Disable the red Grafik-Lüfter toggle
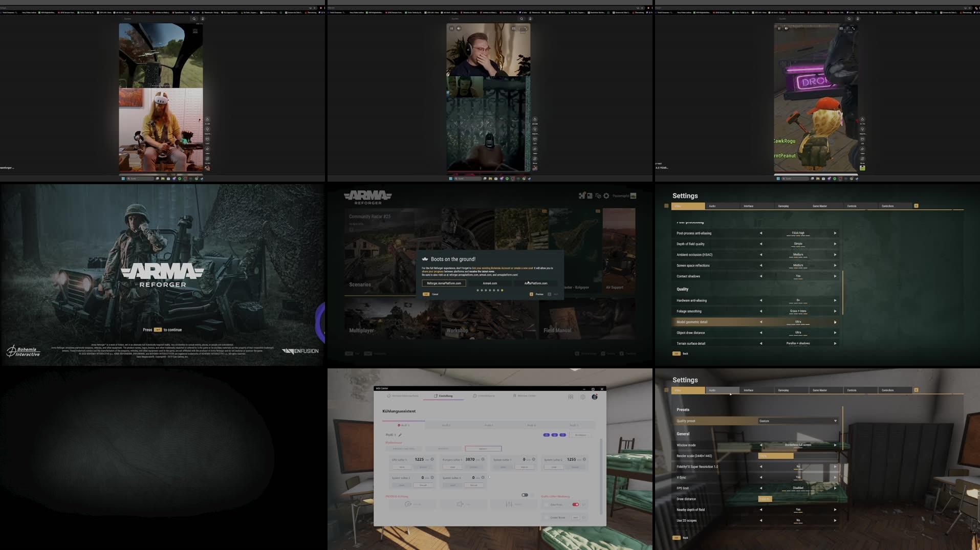980x550 pixels. pyautogui.click(x=576, y=504)
